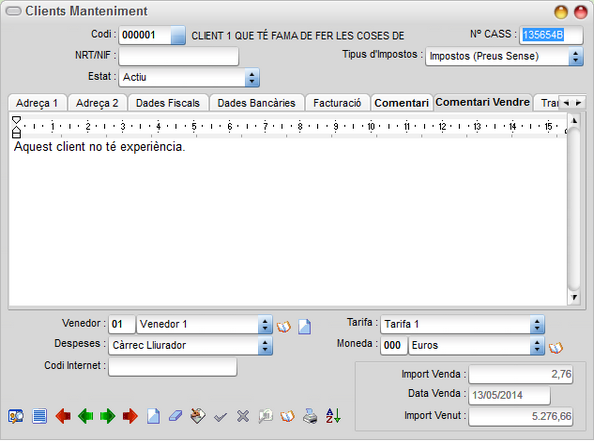
Task: Open the Despeses Càrrec Lliurador dropdown
Action: pos(190,345)
